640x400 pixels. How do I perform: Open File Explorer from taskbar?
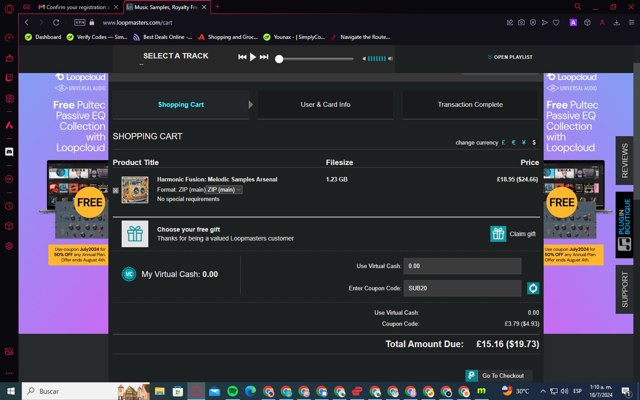[160, 391]
